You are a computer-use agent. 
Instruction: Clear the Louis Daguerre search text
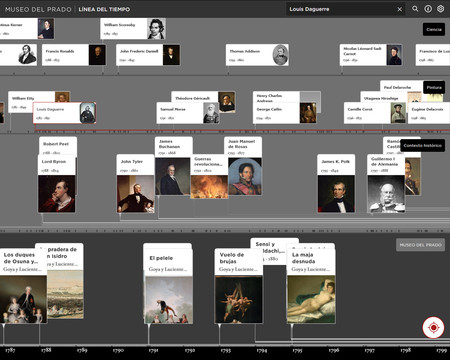pos(400,9)
